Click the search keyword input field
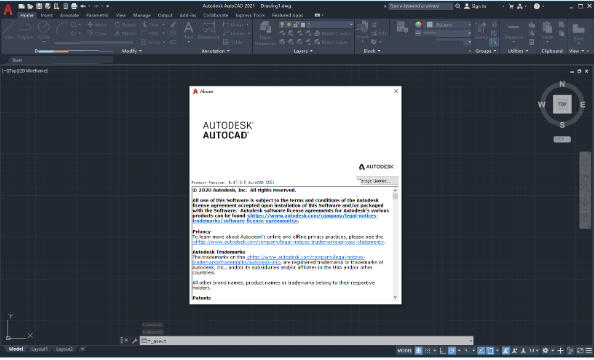Viewport: 594px width, 360px height. [420, 6]
